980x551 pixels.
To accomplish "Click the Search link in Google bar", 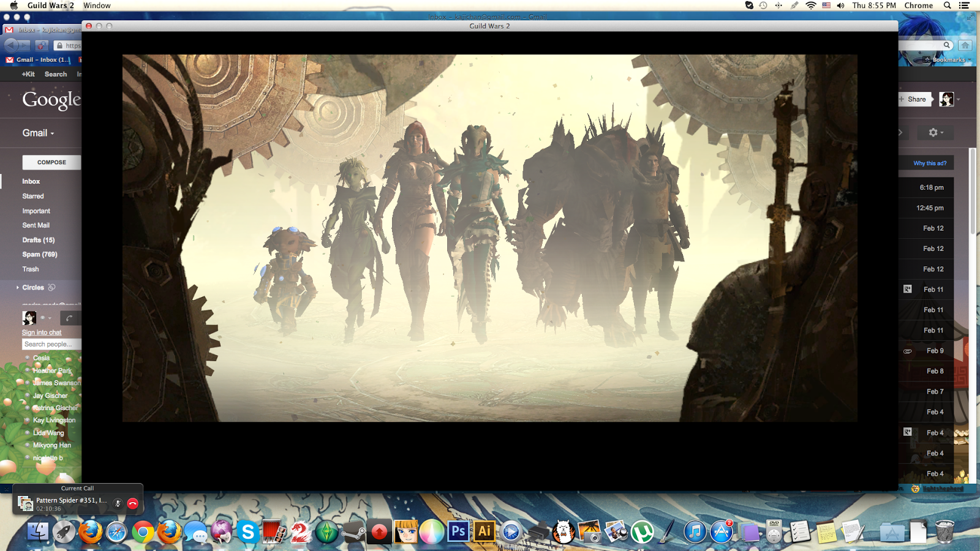I will 56,74.
